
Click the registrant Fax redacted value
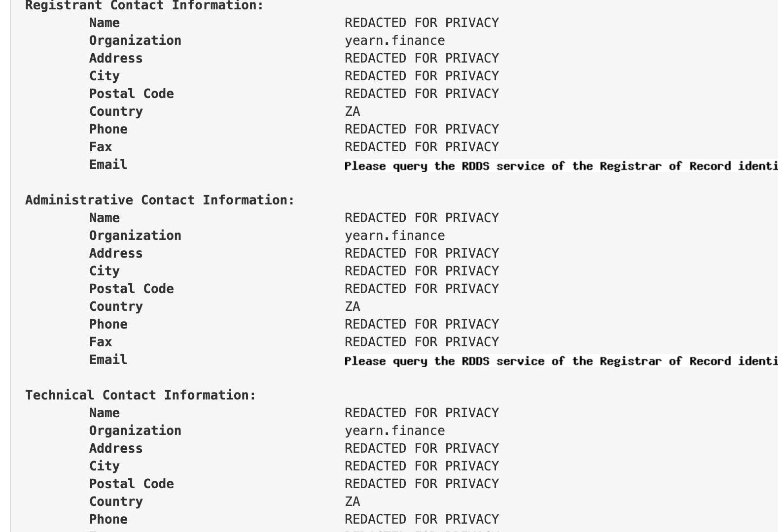[x=422, y=147]
